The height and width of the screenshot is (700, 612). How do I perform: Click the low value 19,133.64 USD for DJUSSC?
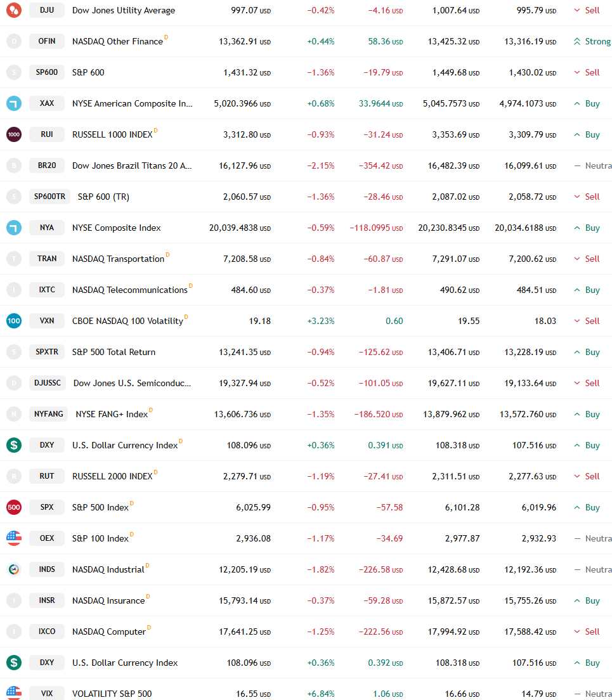coord(530,383)
